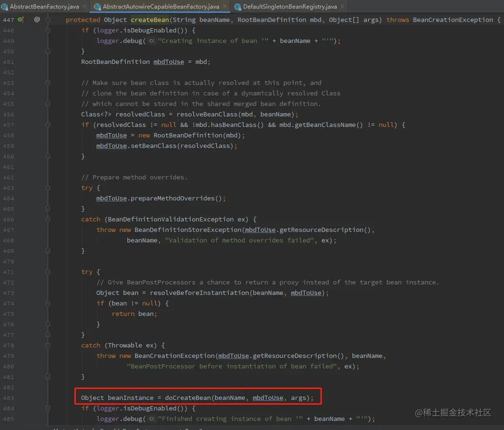The width and height of the screenshot is (504, 430).
Task: Collapse the try block fold at line 471
Action: [48, 272]
